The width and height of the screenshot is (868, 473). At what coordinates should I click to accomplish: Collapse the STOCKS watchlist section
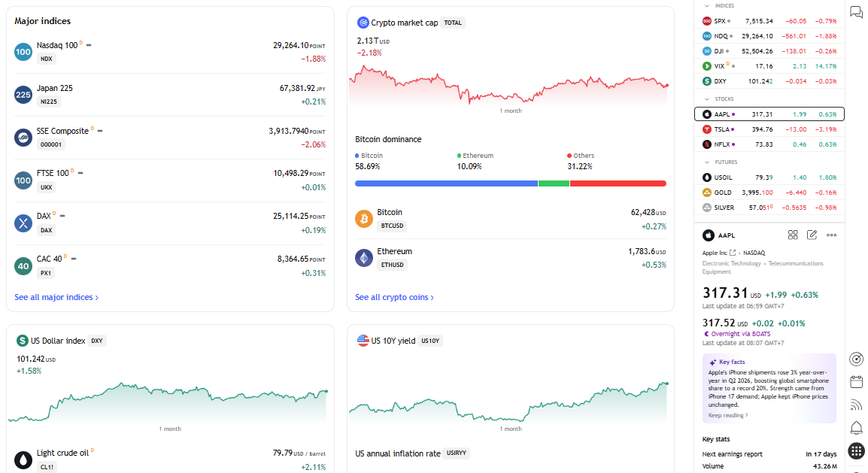(707, 99)
